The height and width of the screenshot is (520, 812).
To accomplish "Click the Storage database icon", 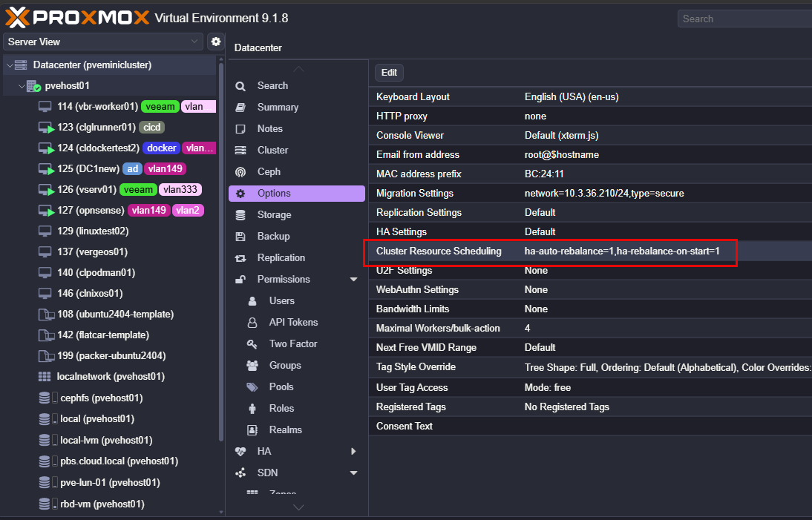I will pyautogui.click(x=240, y=215).
